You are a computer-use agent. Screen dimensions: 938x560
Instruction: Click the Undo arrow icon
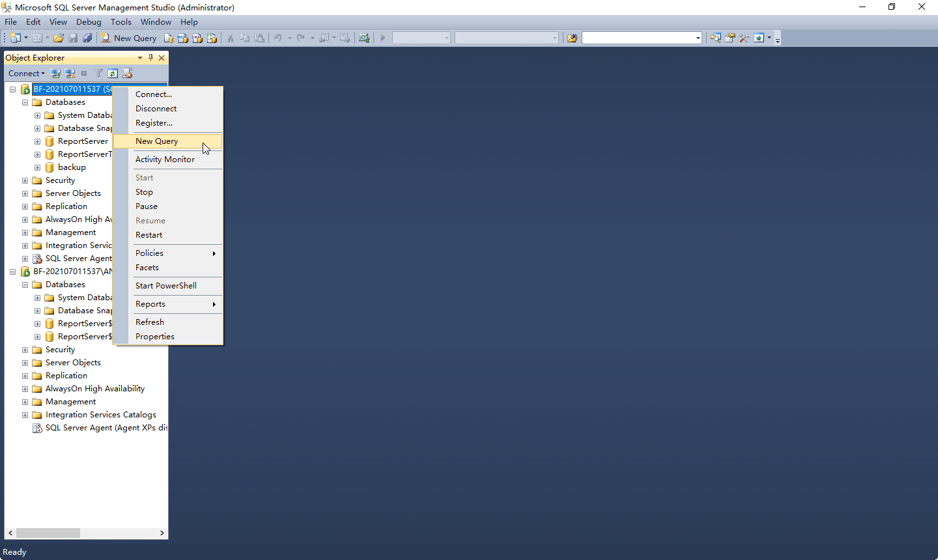pyautogui.click(x=278, y=38)
